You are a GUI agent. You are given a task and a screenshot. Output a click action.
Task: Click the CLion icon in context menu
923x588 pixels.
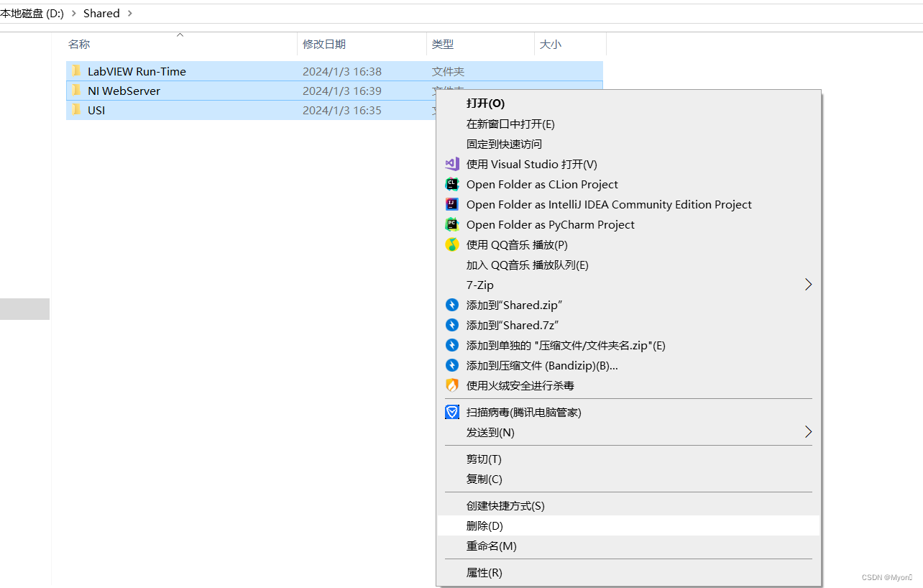pyautogui.click(x=452, y=184)
